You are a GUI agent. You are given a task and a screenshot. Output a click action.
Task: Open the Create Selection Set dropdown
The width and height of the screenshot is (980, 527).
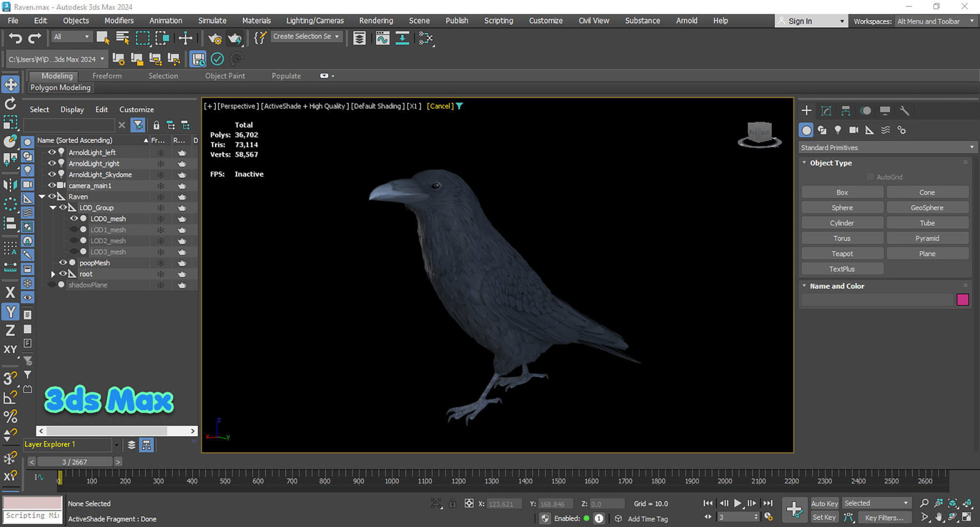click(306, 36)
